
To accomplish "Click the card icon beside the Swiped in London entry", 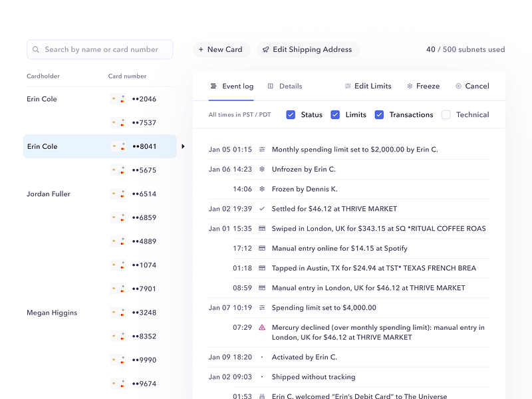I will coord(262,228).
